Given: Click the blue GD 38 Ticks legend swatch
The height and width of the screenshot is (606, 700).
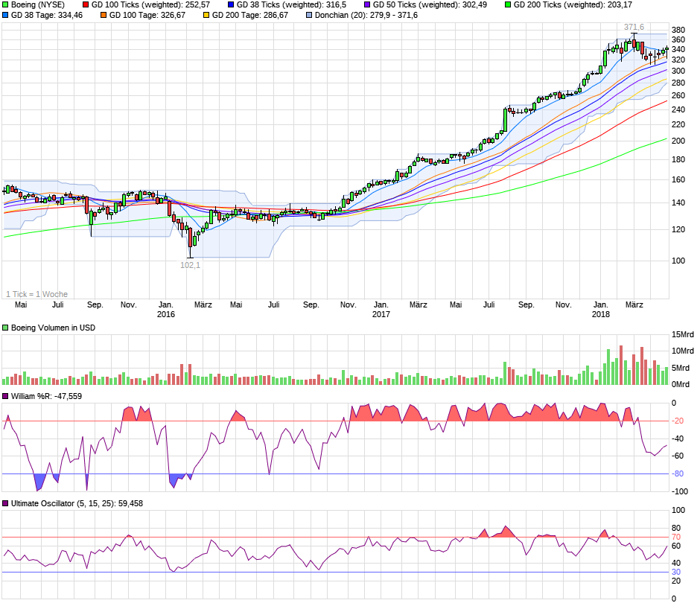Looking at the screenshot, I should tap(231, 5).
